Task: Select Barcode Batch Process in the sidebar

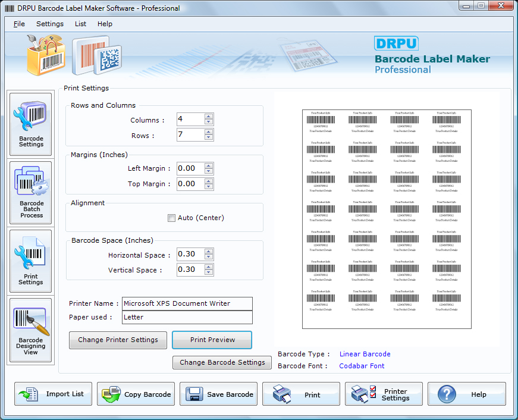Action: tap(30, 192)
